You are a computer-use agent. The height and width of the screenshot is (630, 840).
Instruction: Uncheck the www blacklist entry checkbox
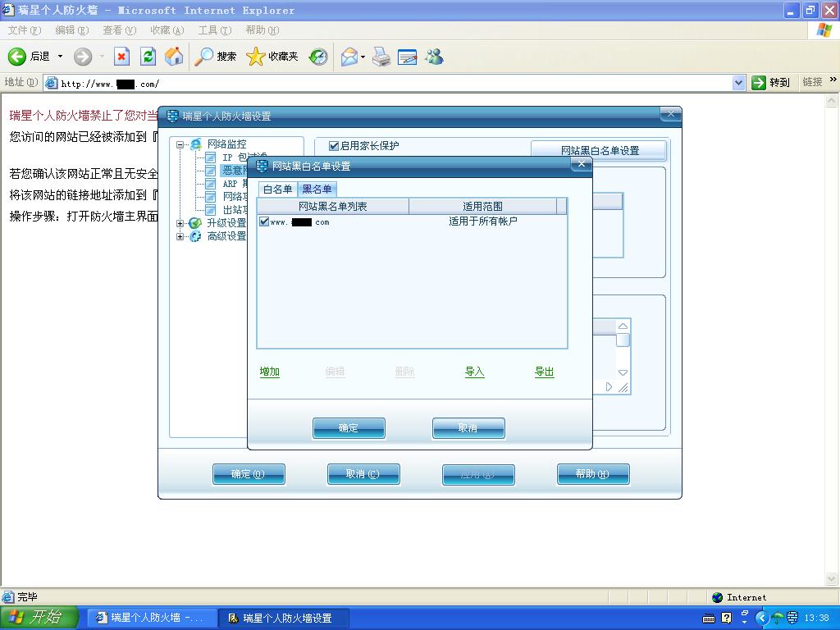click(264, 221)
